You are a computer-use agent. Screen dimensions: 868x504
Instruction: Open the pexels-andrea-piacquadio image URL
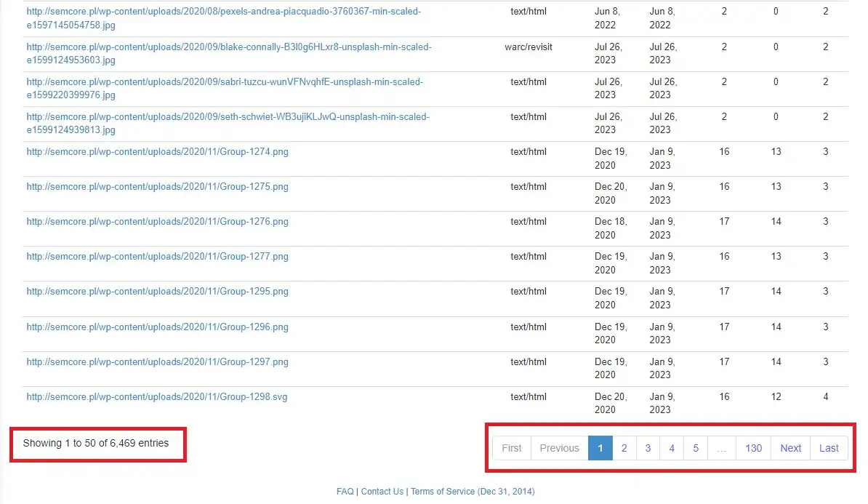tap(223, 12)
